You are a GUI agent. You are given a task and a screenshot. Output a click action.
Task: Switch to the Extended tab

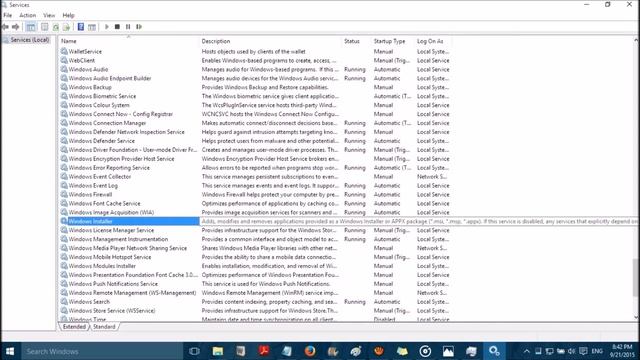pyautogui.click(x=74, y=327)
